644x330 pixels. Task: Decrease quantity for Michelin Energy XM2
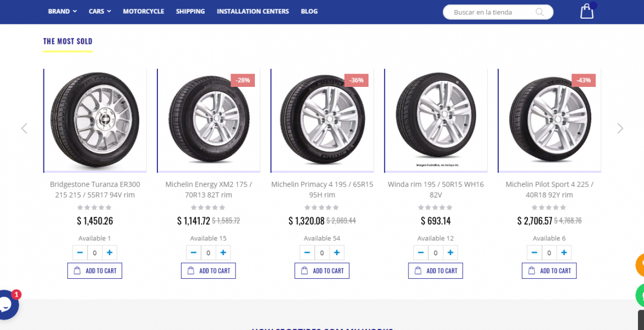click(194, 253)
